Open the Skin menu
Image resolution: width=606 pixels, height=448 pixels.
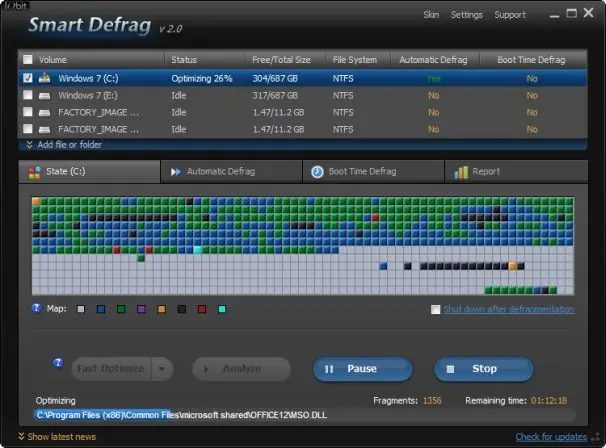(x=431, y=15)
